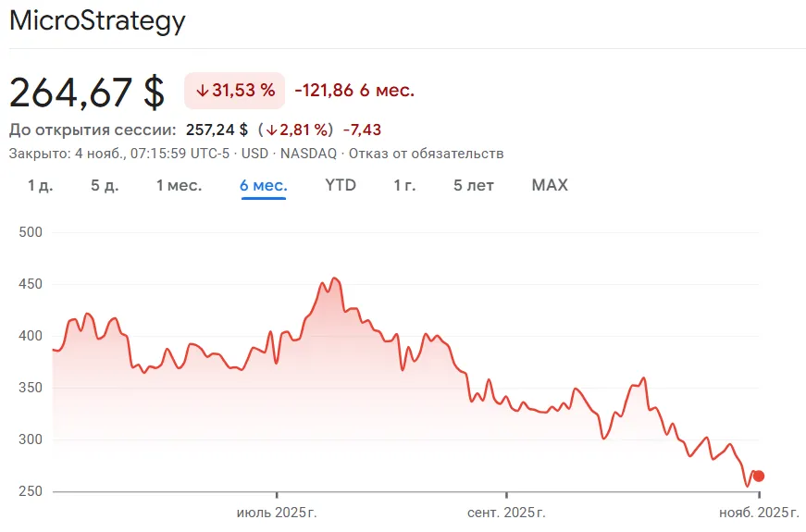This screenshot has height=532, width=806.
Task: Show MAX time range chart
Action: click(x=550, y=185)
